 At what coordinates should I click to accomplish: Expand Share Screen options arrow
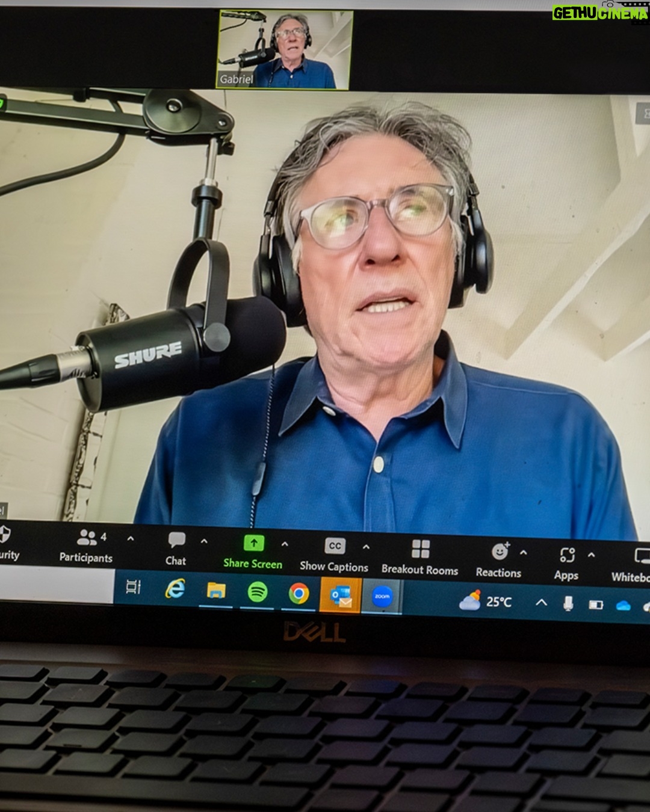click(285, 544)
